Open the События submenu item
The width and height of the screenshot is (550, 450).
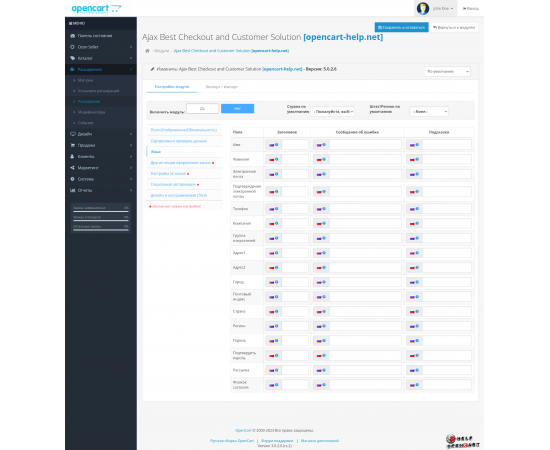point(85,123)
